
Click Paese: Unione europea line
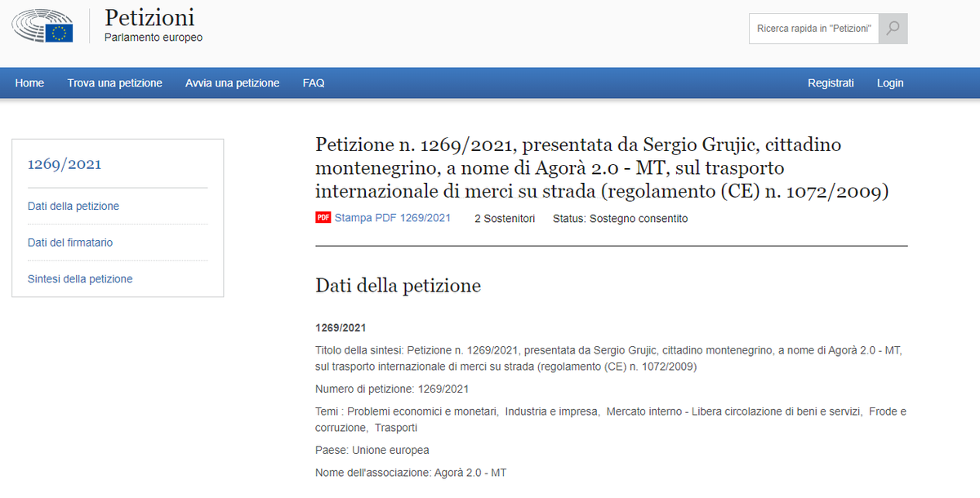point(372,451)
